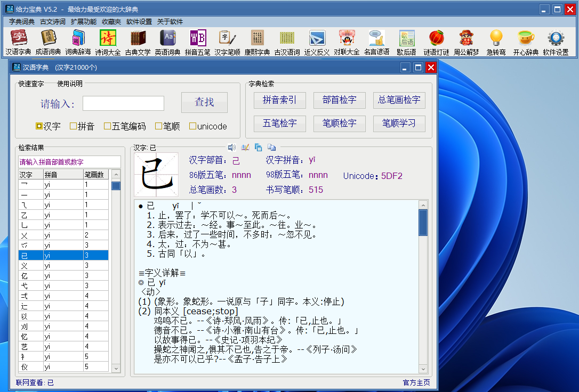This screenshot has width=579, height=392.
Task: Open the 词典辞海 tool
Action: click(78, 43)
